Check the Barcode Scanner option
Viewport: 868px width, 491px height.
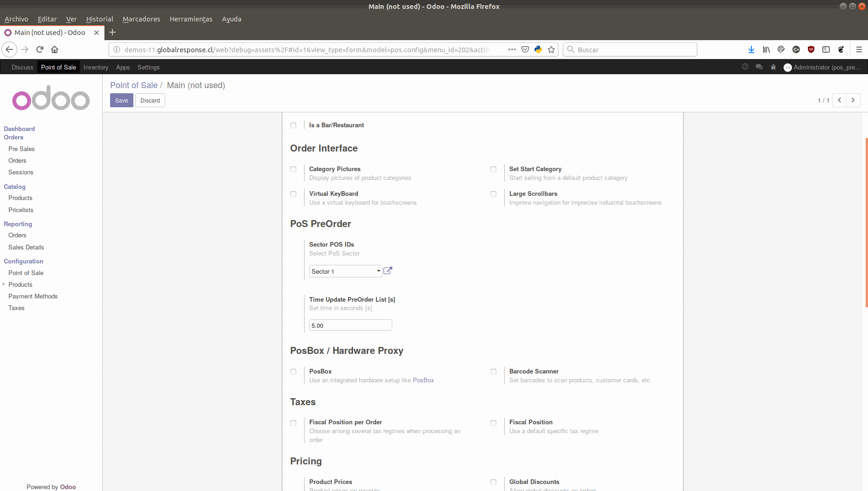pyautogui.click(x=493, y=372)
